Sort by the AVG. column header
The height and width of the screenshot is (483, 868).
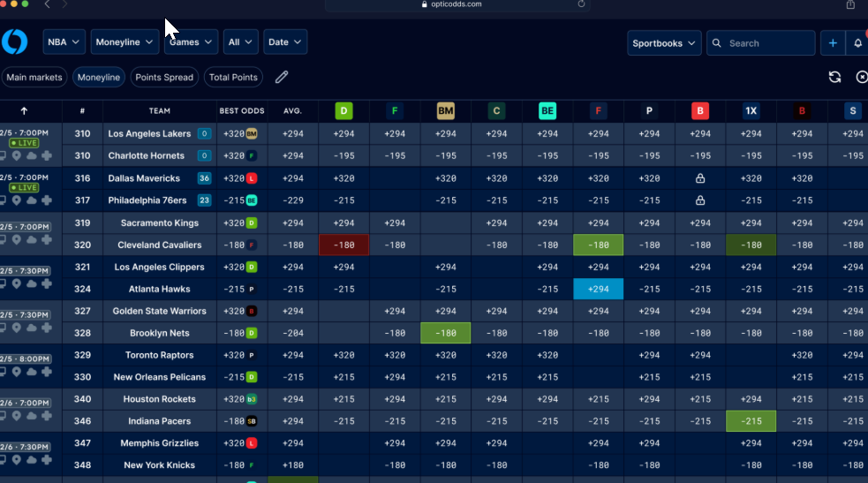pyautogui.click(x=293, y=111)
